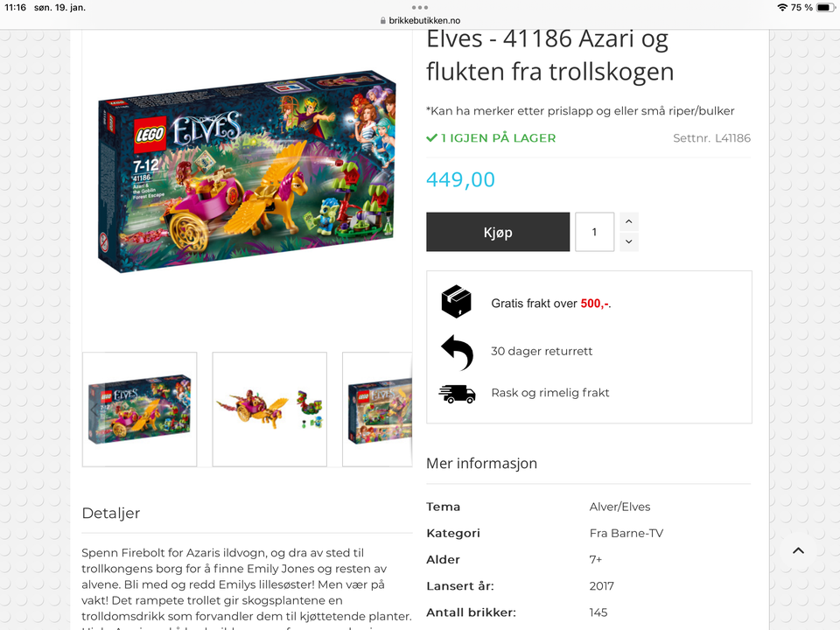Click the package box shipping icon
This screenshot has width=840, height=630.
point(456,302)
